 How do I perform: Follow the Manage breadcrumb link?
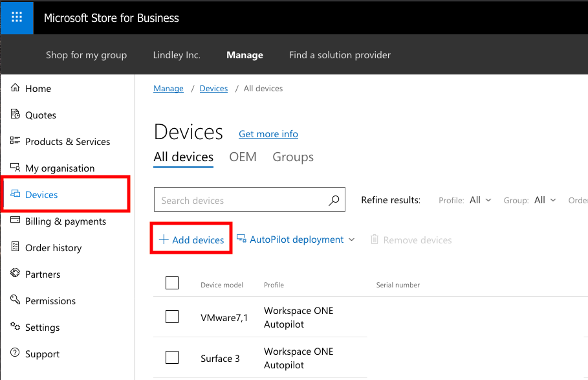coord(168,89)
